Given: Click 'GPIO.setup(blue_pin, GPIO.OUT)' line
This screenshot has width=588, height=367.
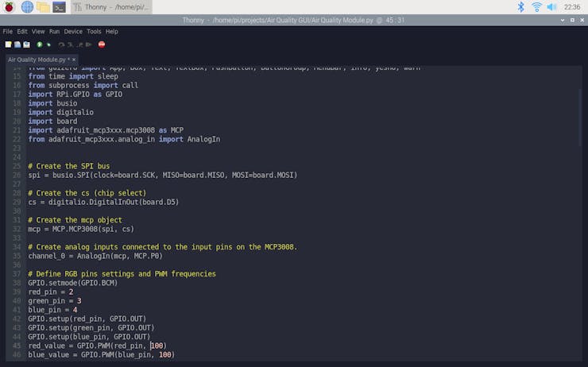Looking at the screenshot, I should coord(89,337).
